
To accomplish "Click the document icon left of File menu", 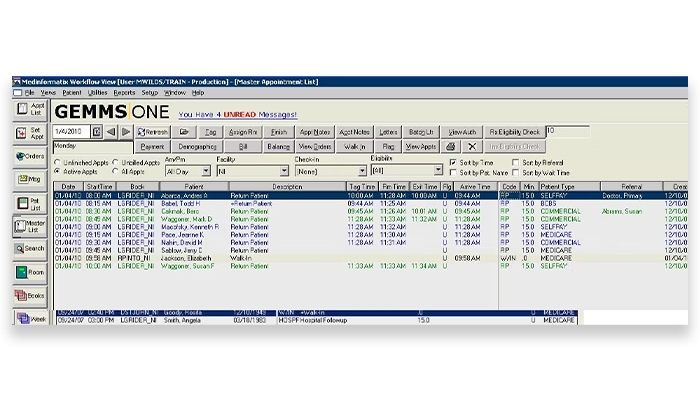I will 17,93.
